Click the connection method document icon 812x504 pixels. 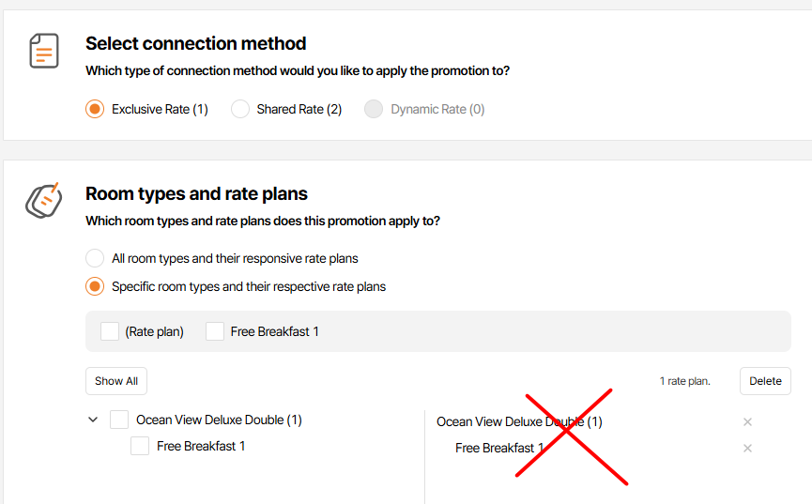(43, 50)
